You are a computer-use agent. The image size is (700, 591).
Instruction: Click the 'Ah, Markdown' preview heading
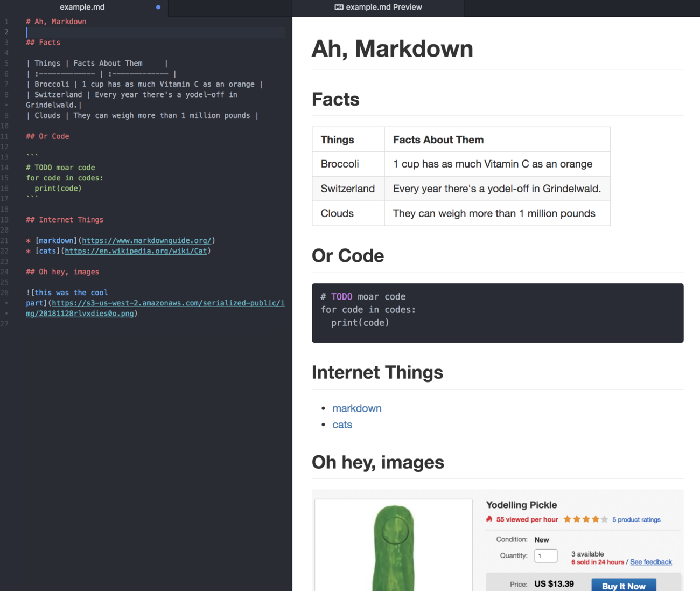coord(392,48)
